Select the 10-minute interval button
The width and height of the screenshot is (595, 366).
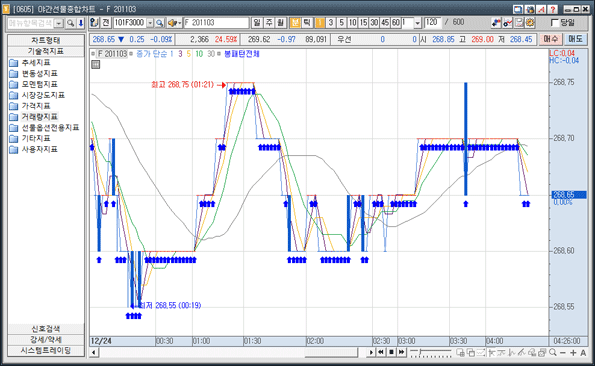tap(353, 23)
